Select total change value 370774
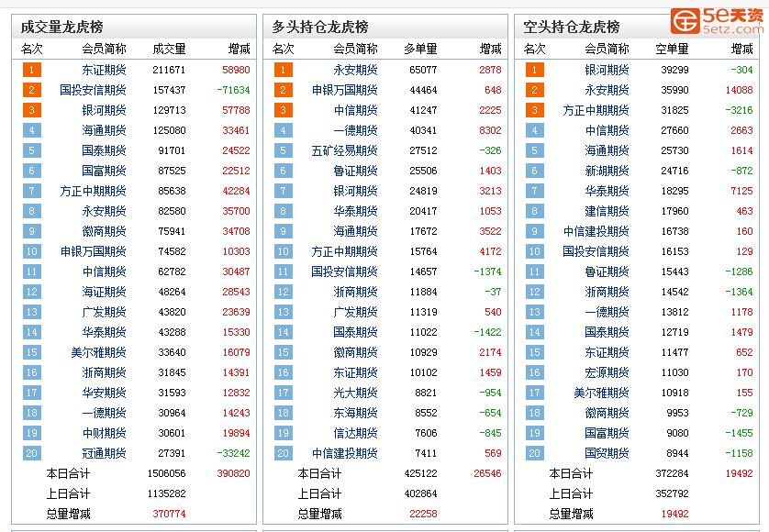 tap(169, 514)
